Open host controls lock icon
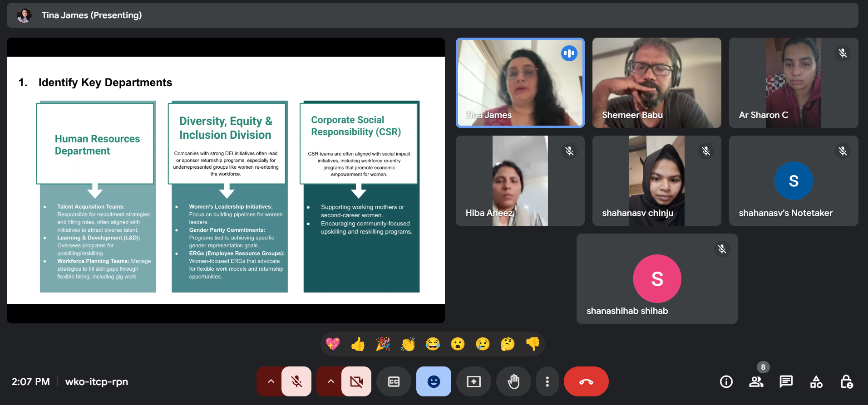The width and height of the screenshot is (868, 405). 846,382
